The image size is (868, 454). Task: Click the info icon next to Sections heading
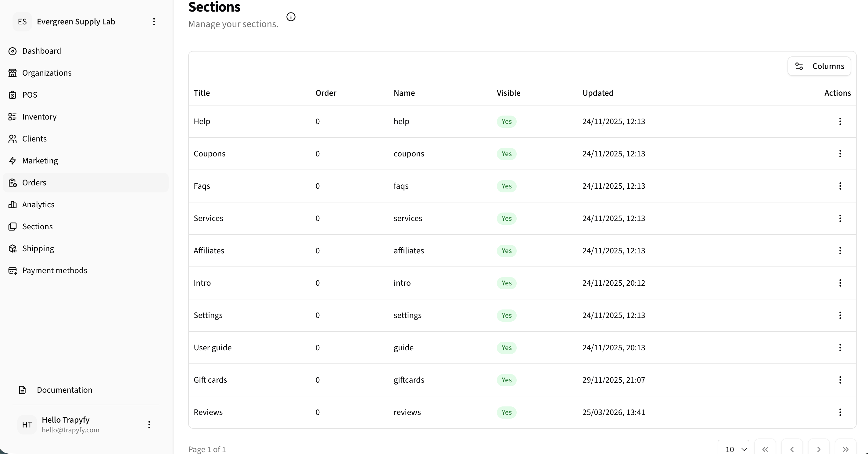[x=291, y=17]
